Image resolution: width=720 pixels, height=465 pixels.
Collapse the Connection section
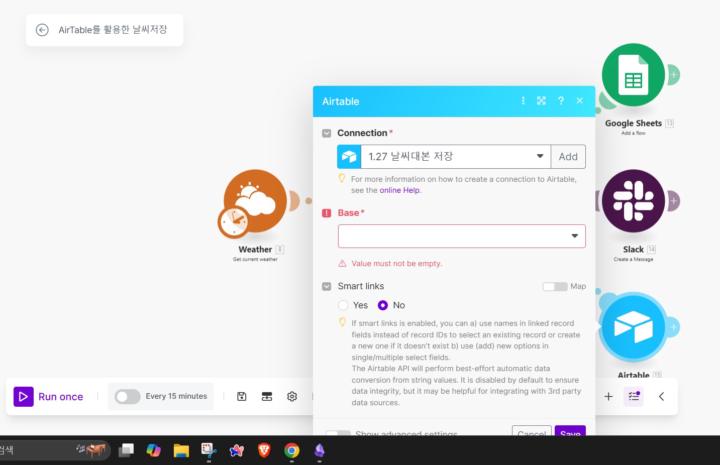(326, 133)
